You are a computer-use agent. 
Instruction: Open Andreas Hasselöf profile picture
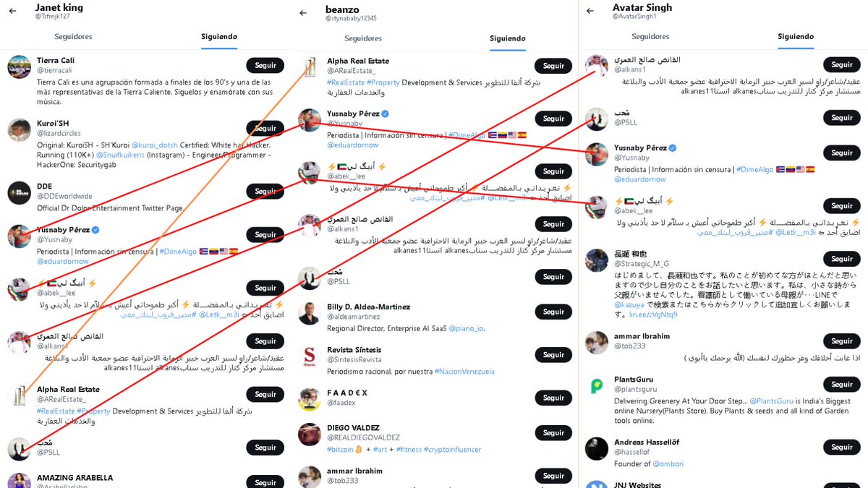(x=597, y=448)
